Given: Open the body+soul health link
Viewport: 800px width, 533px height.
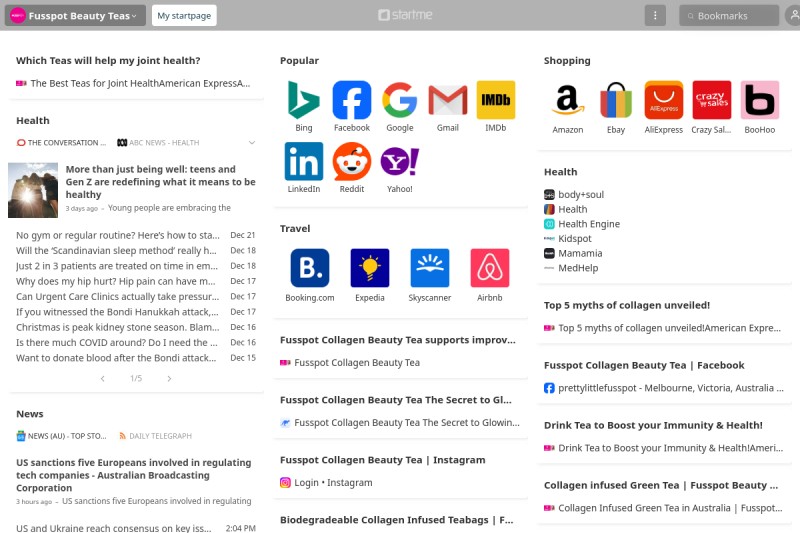Looking at the screenshot, I should (x=581, y=194).
